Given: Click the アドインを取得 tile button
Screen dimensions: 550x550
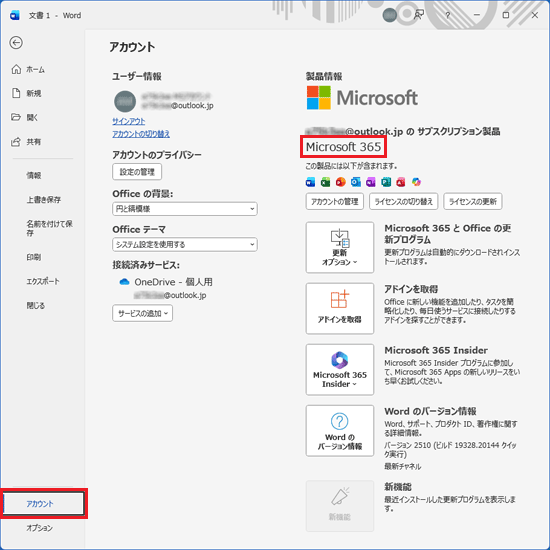Looking at the screenshot, I should 340,309.
